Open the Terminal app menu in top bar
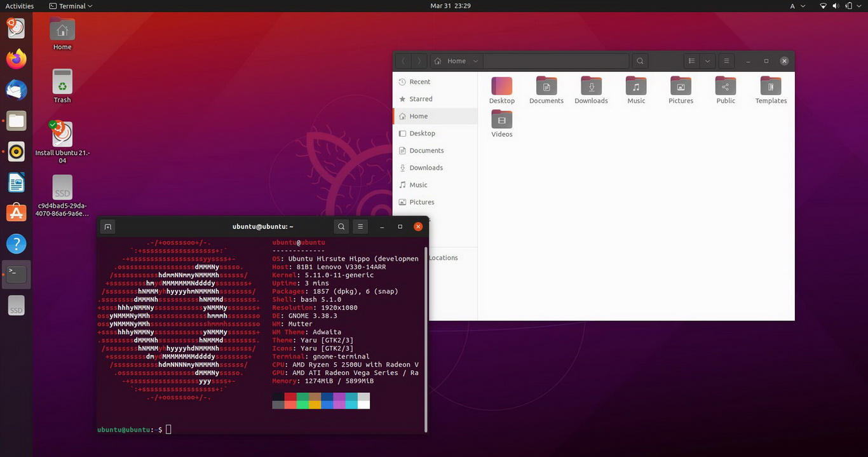 [x=71, y=6]
